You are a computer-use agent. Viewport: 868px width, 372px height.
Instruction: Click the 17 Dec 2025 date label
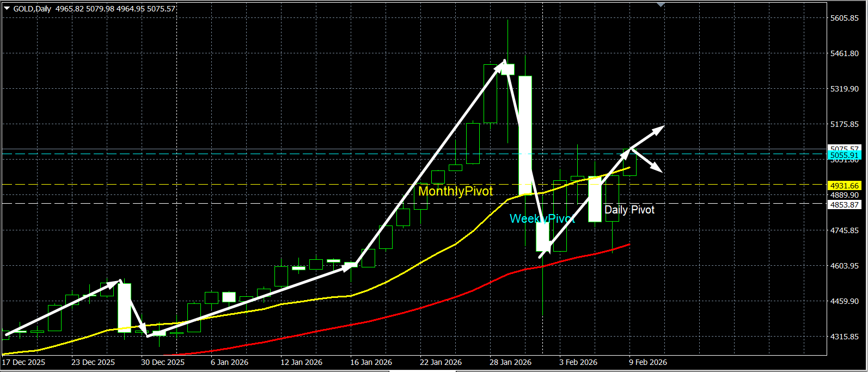coord(23,362)
